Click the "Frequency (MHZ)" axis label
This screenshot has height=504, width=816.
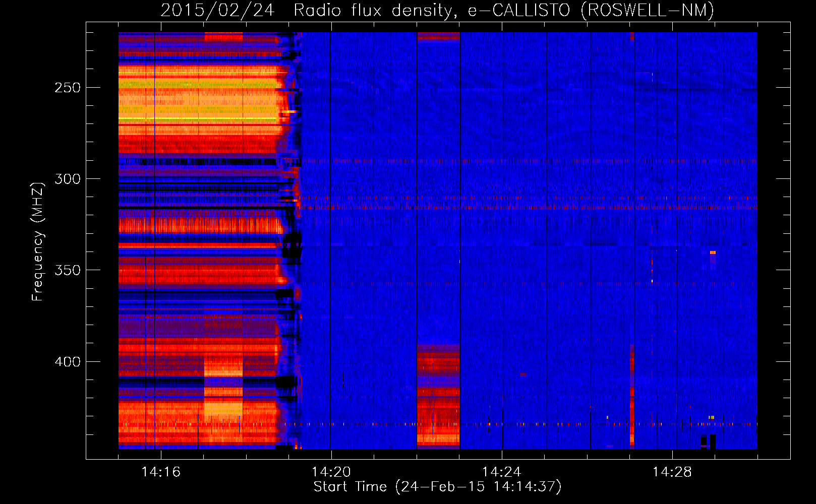coord(38,241)
